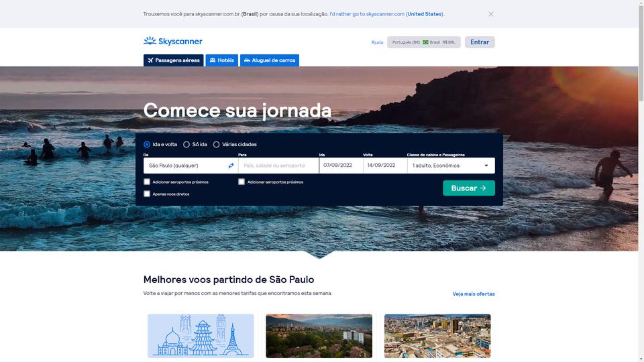Open the Volta date picker

pyautogui.click(x=385, y=166)
